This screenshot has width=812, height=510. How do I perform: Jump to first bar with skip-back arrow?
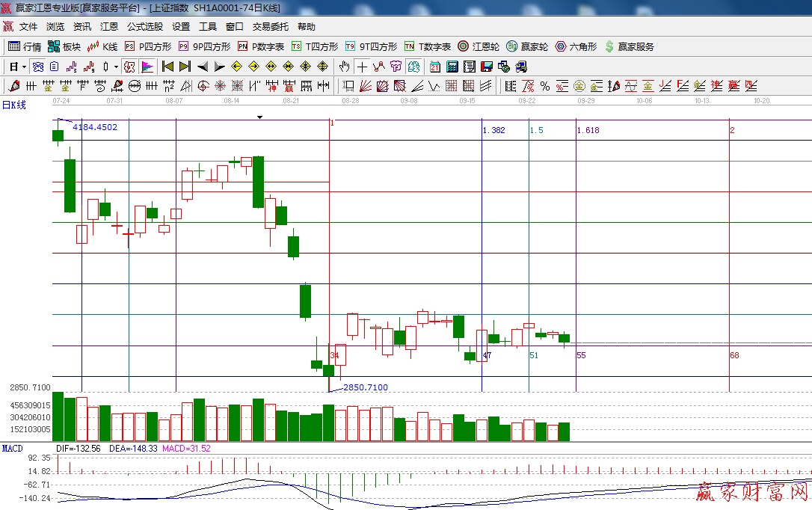click(x=167, y=67)
